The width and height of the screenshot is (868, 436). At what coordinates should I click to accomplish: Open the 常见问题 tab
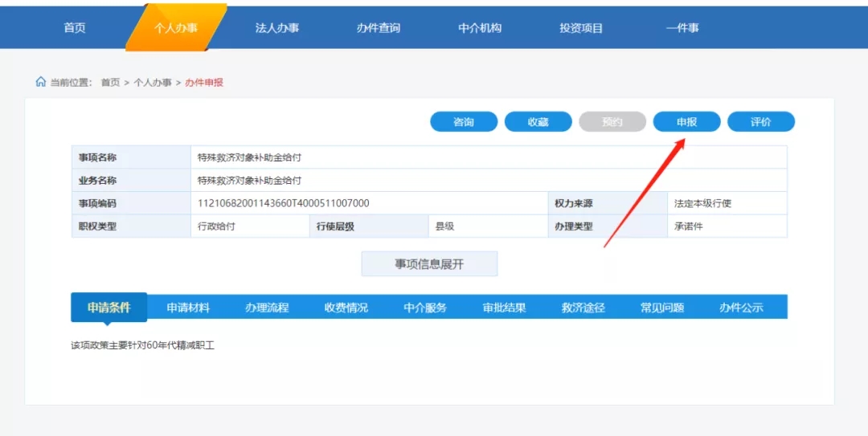[662, 308]
